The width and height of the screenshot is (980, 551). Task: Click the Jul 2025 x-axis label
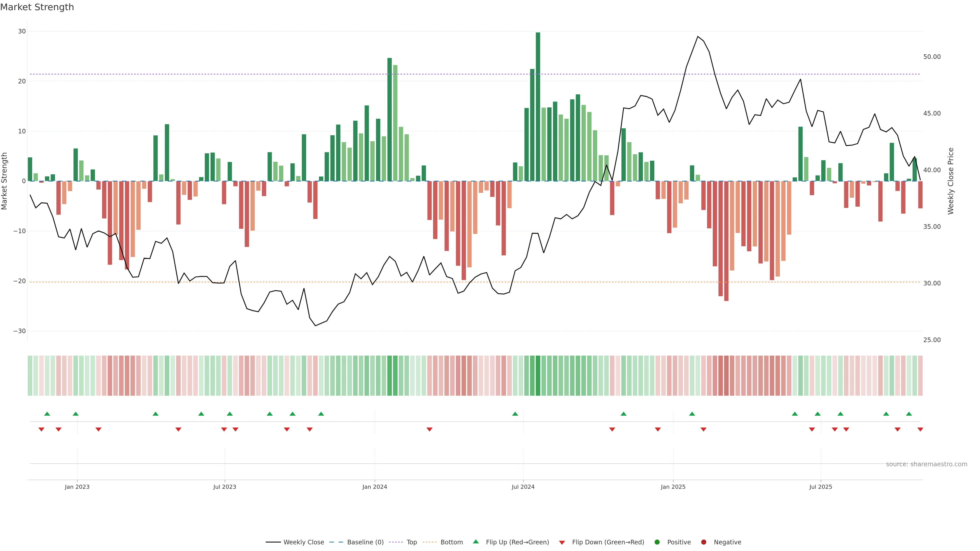(820, 487)
